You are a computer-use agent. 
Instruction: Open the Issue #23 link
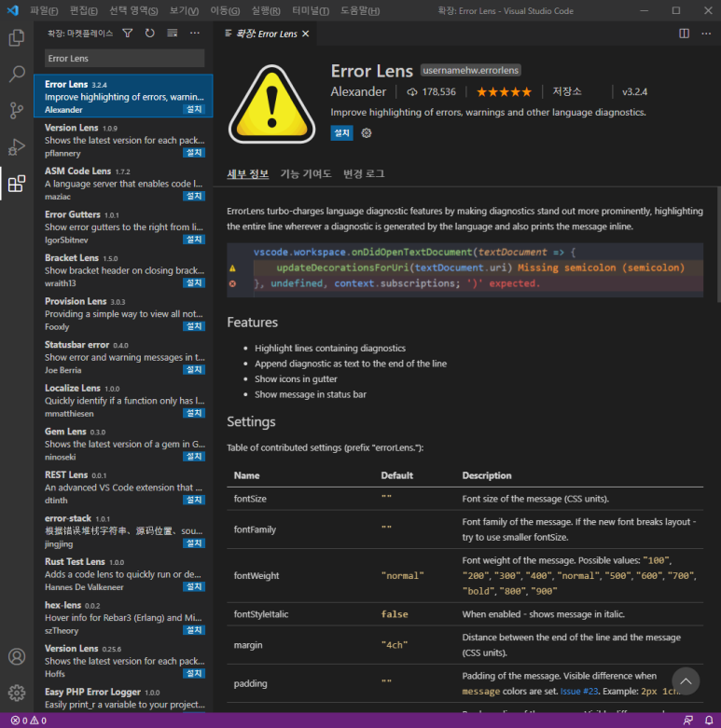pyautogui.click(x=579, y=692)
